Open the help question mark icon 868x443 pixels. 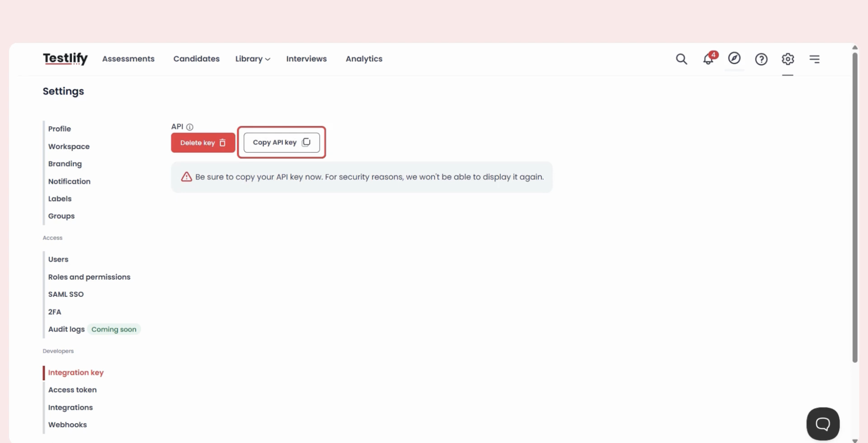761,59
